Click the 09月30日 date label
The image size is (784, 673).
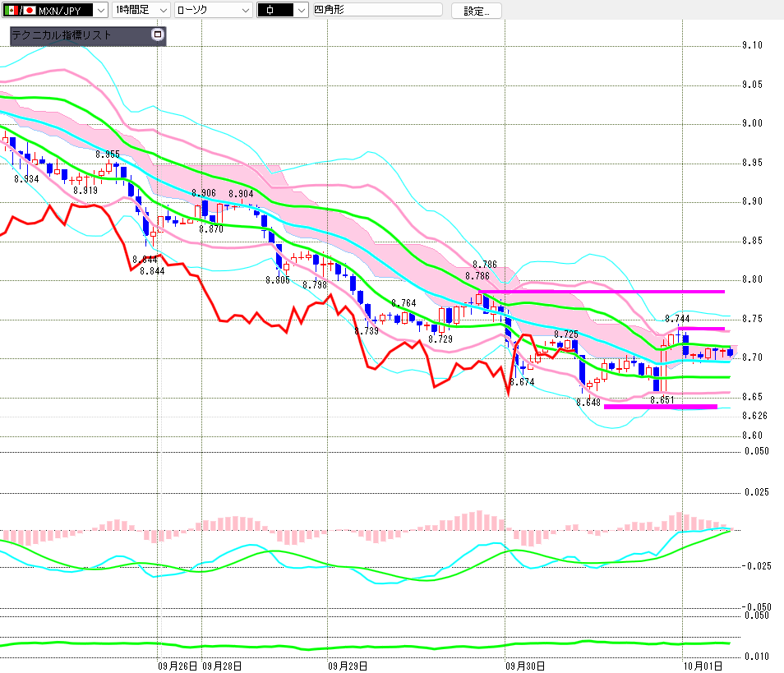point(525,666)
